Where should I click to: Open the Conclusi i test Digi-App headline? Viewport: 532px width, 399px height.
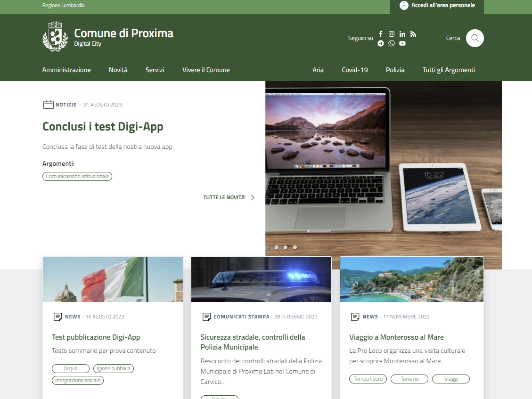pos(103,126)
